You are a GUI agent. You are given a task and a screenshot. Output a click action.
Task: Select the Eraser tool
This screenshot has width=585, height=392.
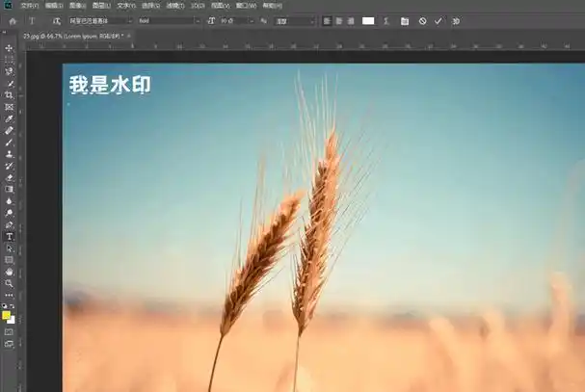(9, 177)
